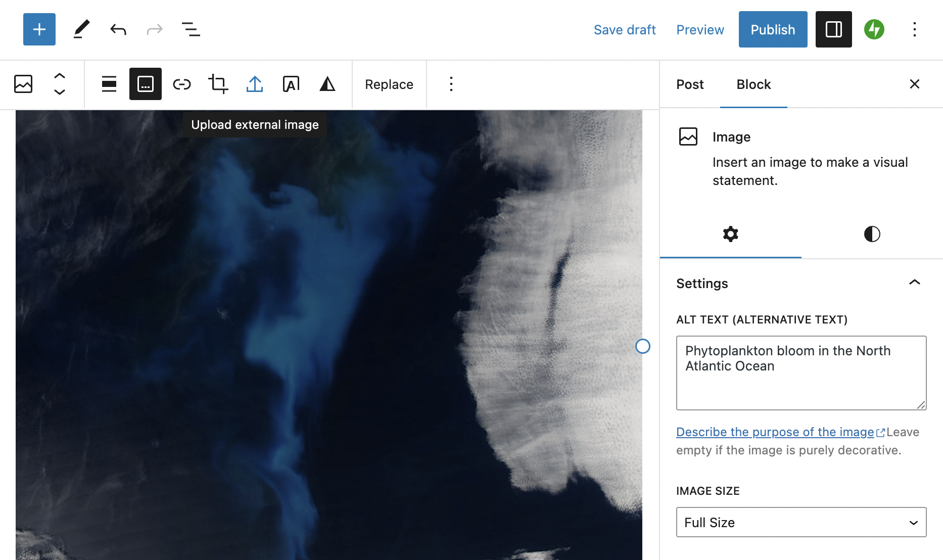
Task: Collapse the Settings section
Action: [914, 283]
